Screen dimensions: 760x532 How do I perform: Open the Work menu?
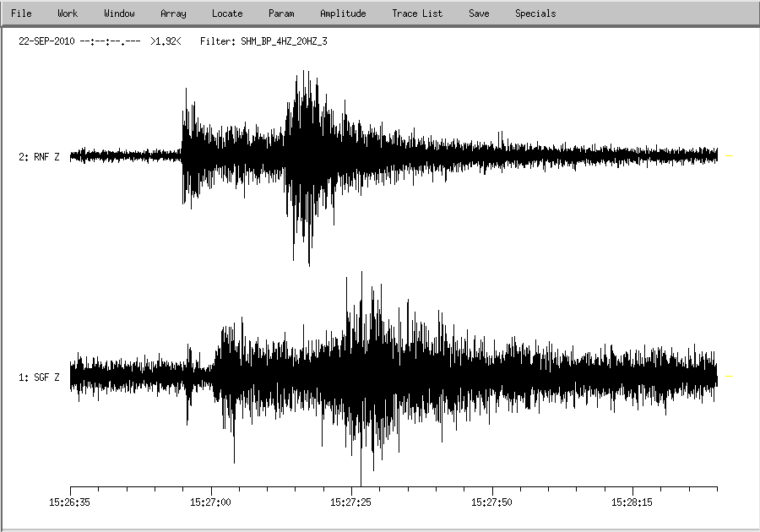[68, 14]
